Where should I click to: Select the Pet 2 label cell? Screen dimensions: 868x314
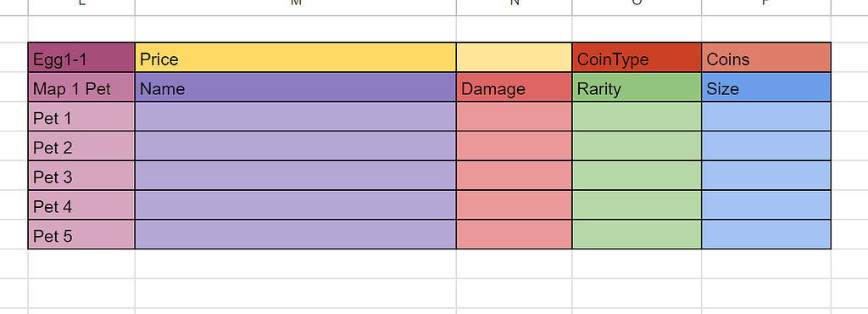coord(81,146)
